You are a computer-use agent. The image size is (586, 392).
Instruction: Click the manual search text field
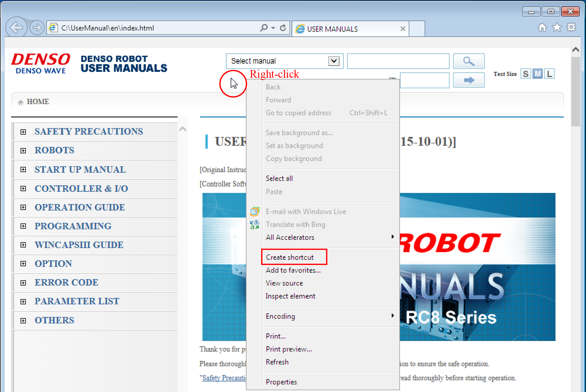tap(398, 61)
